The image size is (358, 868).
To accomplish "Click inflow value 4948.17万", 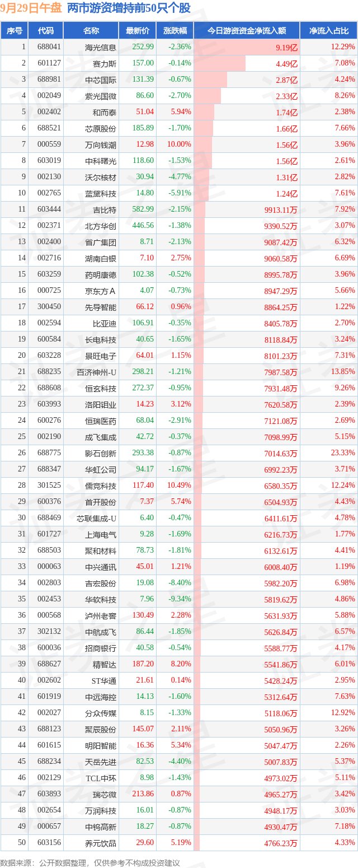I will pyautogui.click(x=281, y=811).
